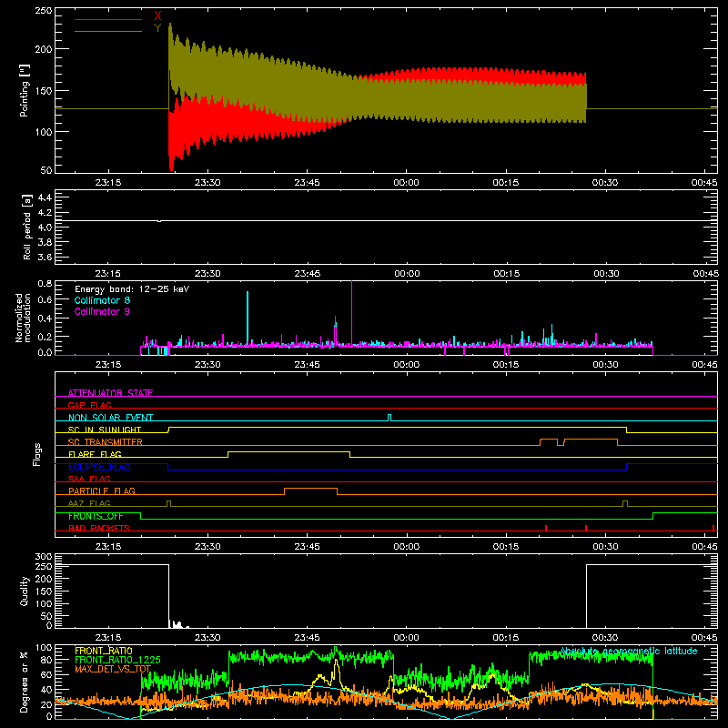Click the Normalized modulation axis label

click(x=24, y=318)
